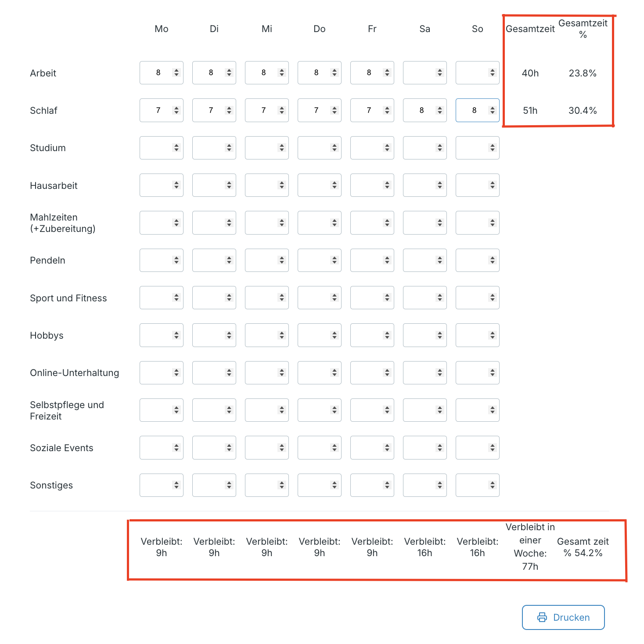Increase the Arbeit Wednesday stepper value
The height and width of the screenshot is (644, 644).
tap(282, 70)
